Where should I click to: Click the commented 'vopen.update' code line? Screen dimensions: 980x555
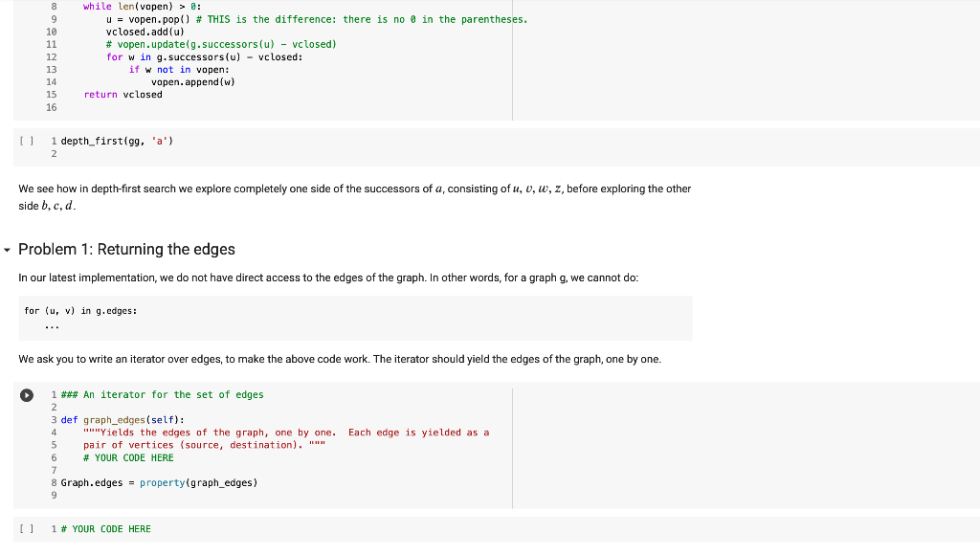pos(221,44)
